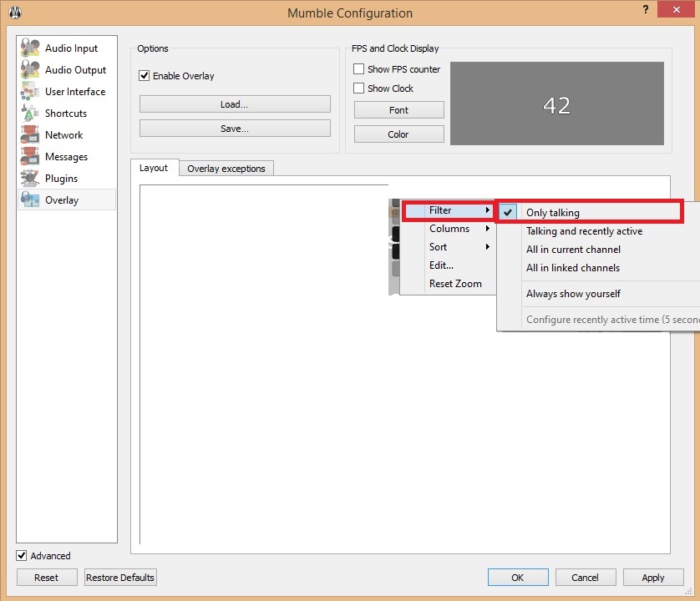Click the help question mark button
Image resolution: width=700 pixels, height=601 pixels.
click(x=645, y=9)
